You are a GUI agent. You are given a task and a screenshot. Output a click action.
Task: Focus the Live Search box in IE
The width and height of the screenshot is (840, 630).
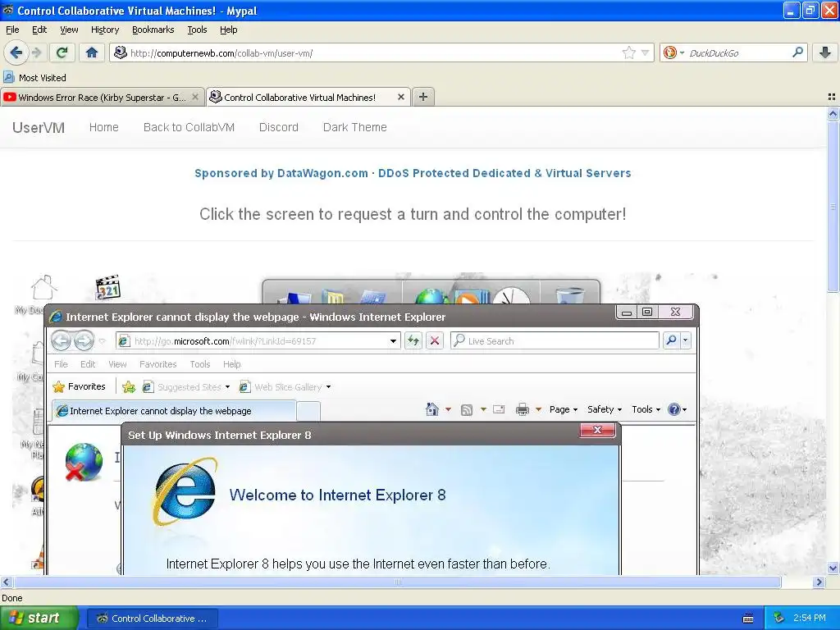click(x=555, y=340)
